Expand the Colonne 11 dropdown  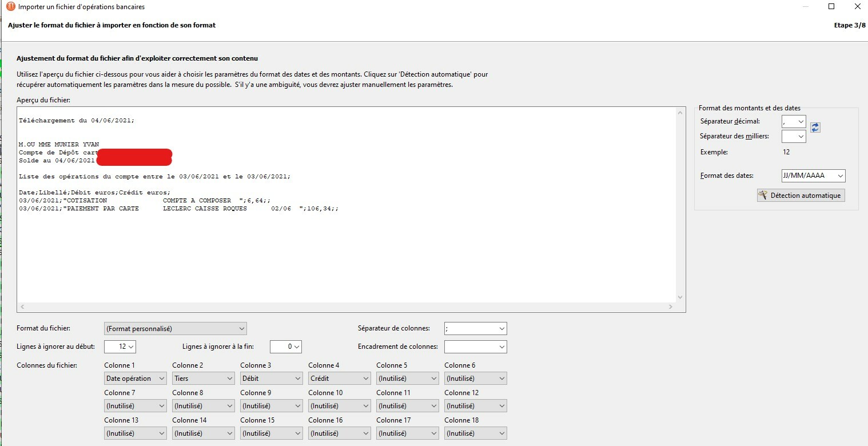[408, 406]
